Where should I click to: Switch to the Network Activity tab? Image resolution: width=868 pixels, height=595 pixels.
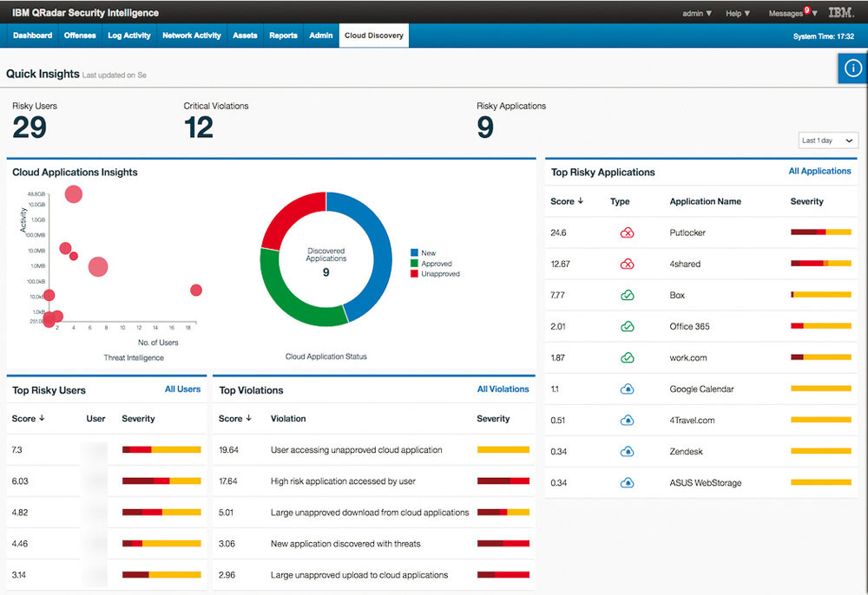(x=192, y=36)
